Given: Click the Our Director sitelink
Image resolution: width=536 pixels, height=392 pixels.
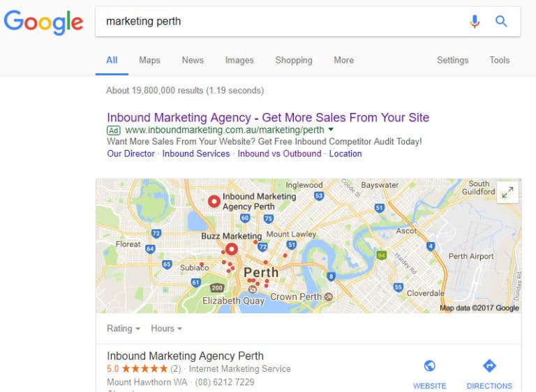Looking at the screenshot, I should [x=131, y=153].
